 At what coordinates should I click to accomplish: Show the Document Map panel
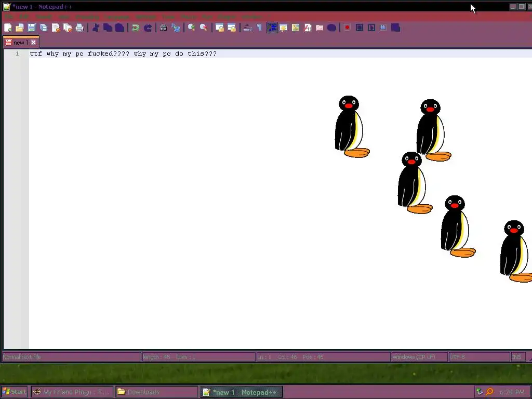point(296,28)
